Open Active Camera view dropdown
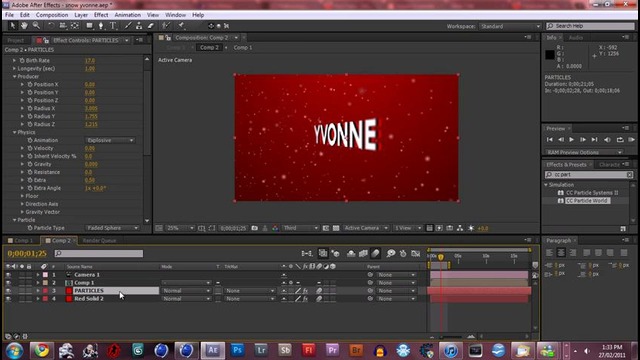 [x=366, y=228]
